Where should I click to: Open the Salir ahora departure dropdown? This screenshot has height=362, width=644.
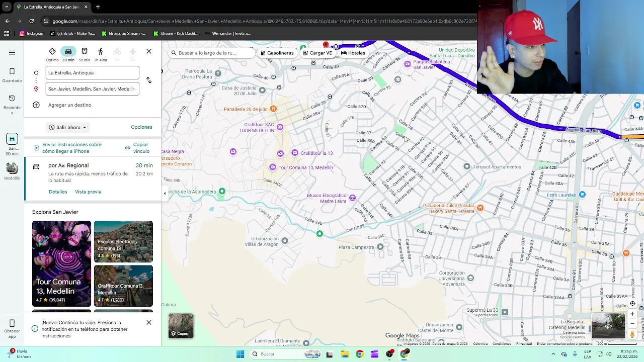coord(68,127)
